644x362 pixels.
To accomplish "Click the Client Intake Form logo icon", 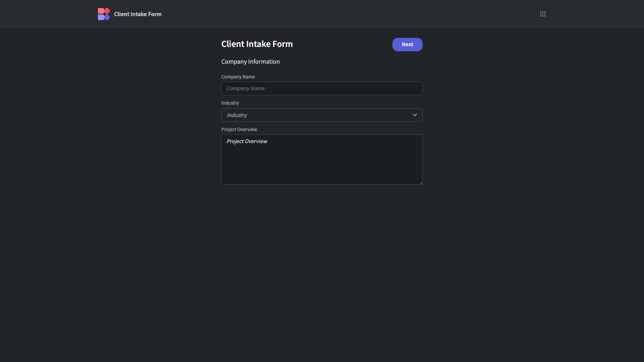I will point(104,14).
